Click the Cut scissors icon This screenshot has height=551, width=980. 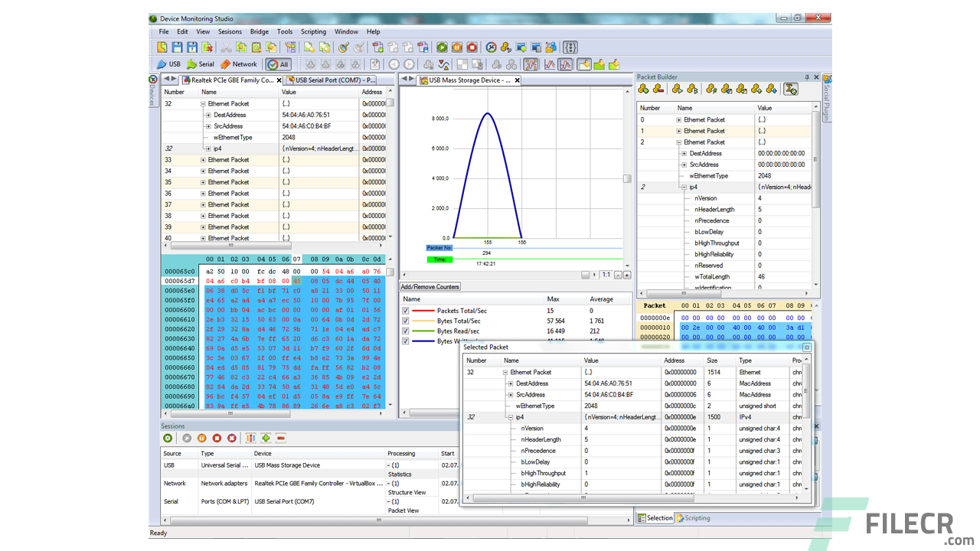226,47
